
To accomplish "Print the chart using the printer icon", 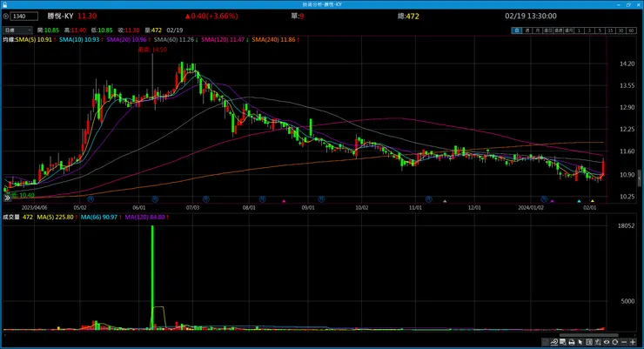I will point(571,342).
